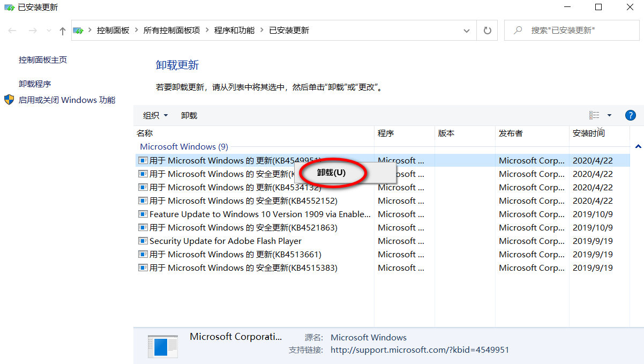Open the 控制面板 breadcrumb
The height and width of the screenshot is (364, 644).
click(x=113, y=31)
